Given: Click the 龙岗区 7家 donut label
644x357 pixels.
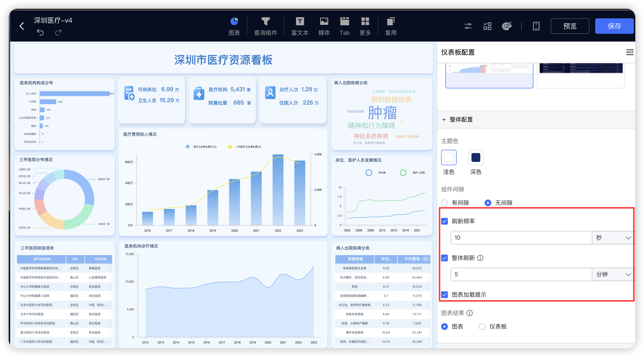Looking at the screenshot, I should tap(104, 224).
